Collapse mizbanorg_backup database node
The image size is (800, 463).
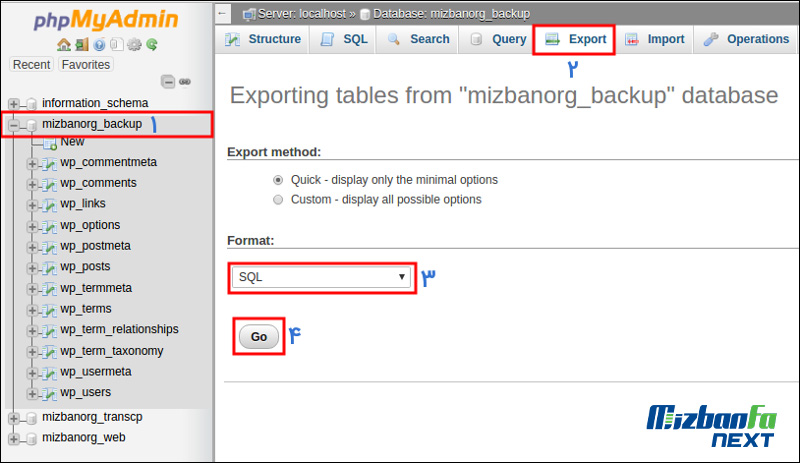tap(14, 125)
